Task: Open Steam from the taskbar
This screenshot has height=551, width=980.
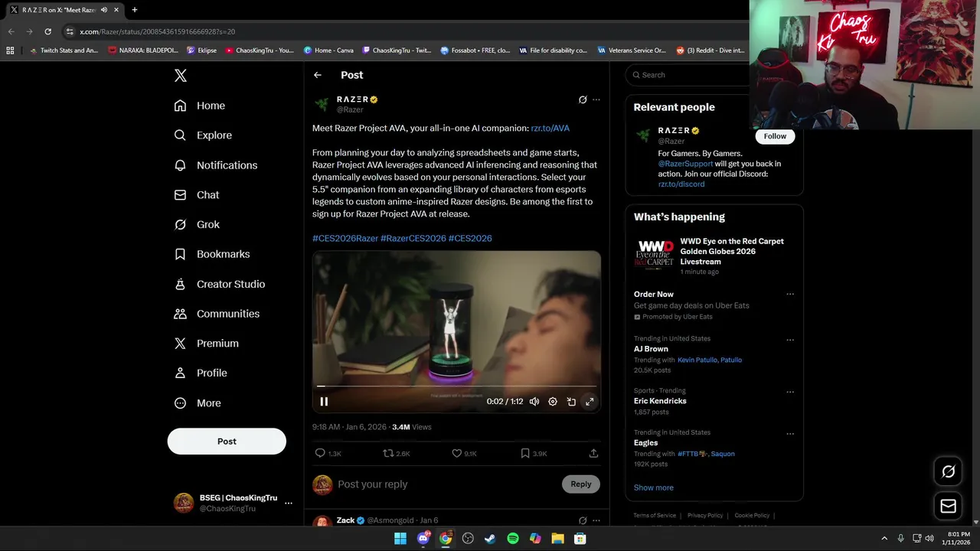Action: click(x=490, y=539)
